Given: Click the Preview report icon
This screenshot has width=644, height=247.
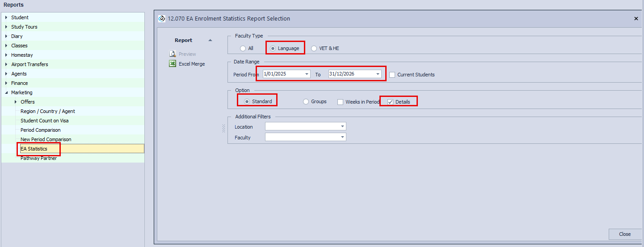Looking at the screenshot, I should pos(173,54).
